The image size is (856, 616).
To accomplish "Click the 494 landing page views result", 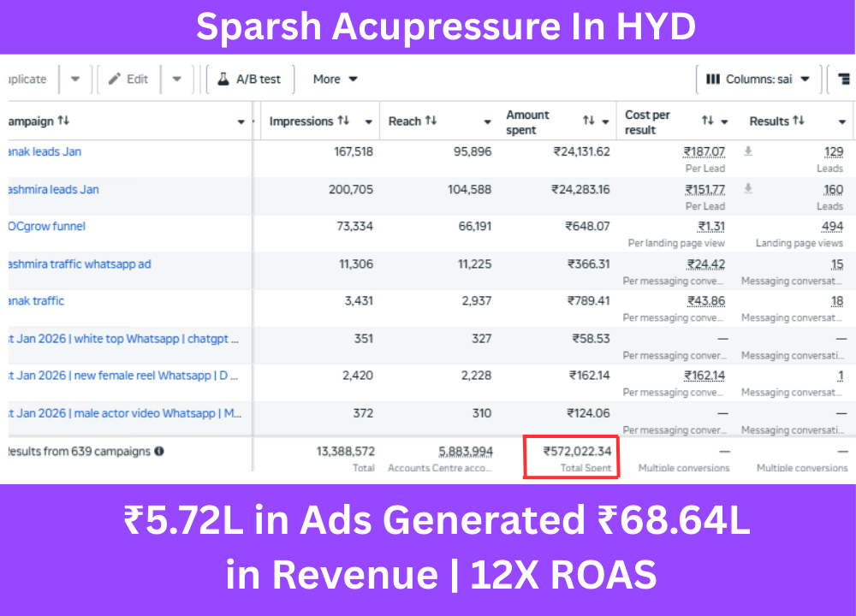I will (831, 227).
